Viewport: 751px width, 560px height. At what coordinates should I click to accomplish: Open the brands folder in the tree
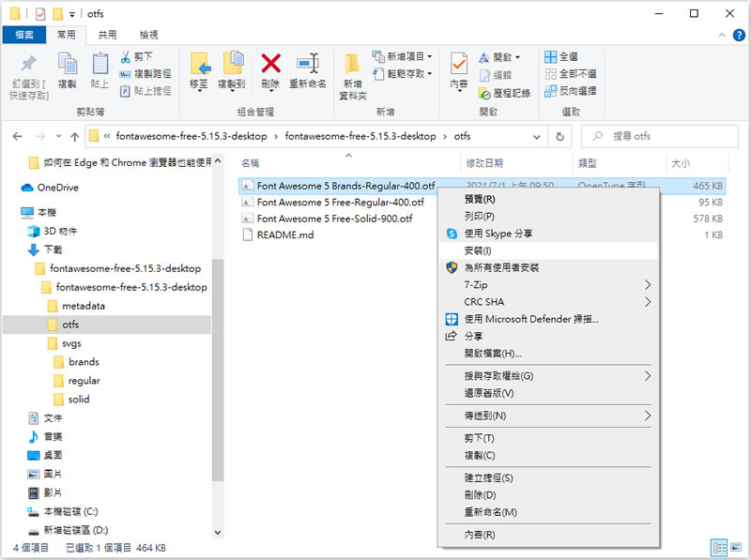point(84,362)
